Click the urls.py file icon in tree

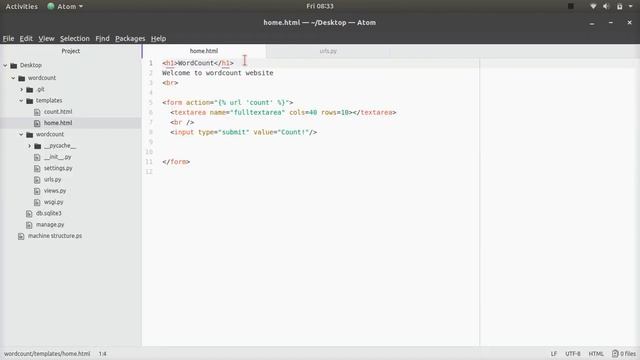[x=37, y=180]
